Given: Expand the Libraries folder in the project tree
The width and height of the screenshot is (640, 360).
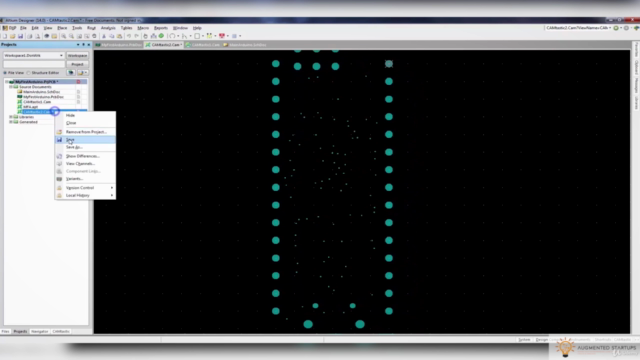Looking at the screenshot, I should tap(11, 117).
